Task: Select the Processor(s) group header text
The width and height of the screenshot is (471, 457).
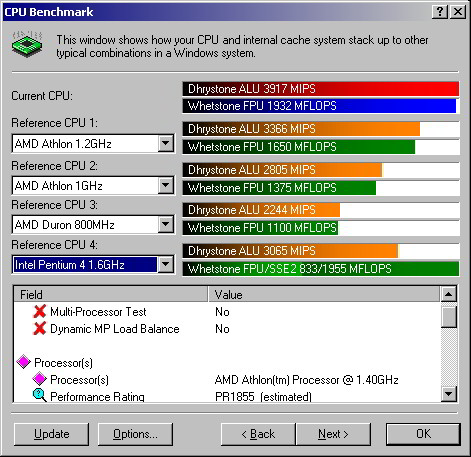Action: click(x=63, y=363)
